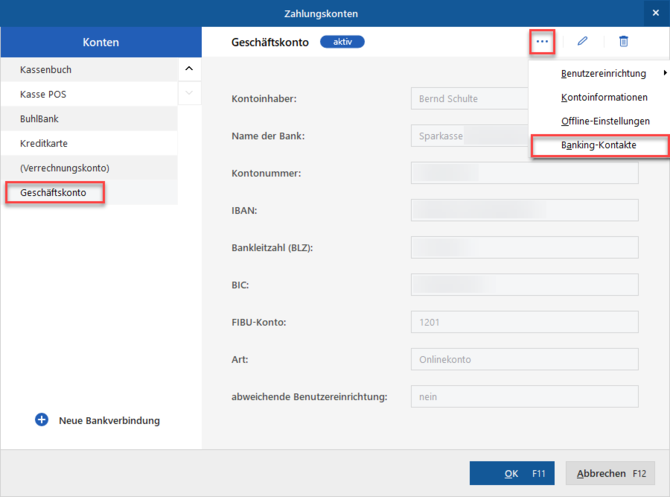Select Kreditkarte account
The width and height of the screenshot is (670, 497).
(x=89, y=144)
